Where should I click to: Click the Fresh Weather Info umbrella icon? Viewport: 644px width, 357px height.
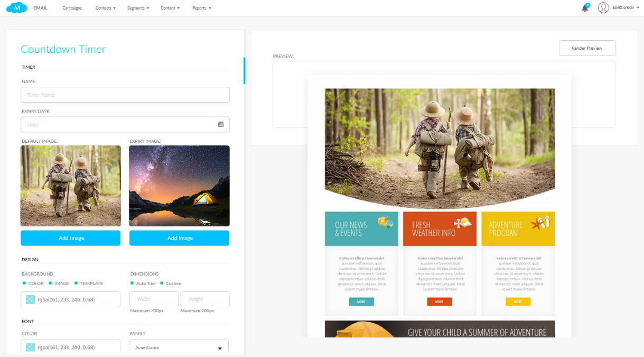click(x=463, y=223)
